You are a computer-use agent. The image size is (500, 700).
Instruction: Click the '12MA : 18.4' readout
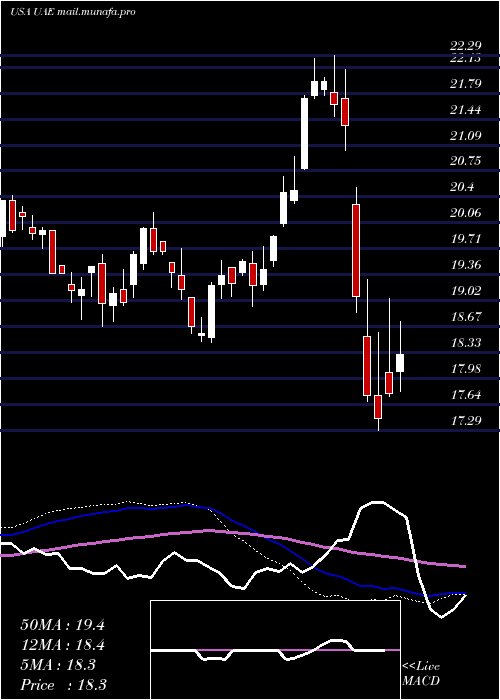pos(62,645)
